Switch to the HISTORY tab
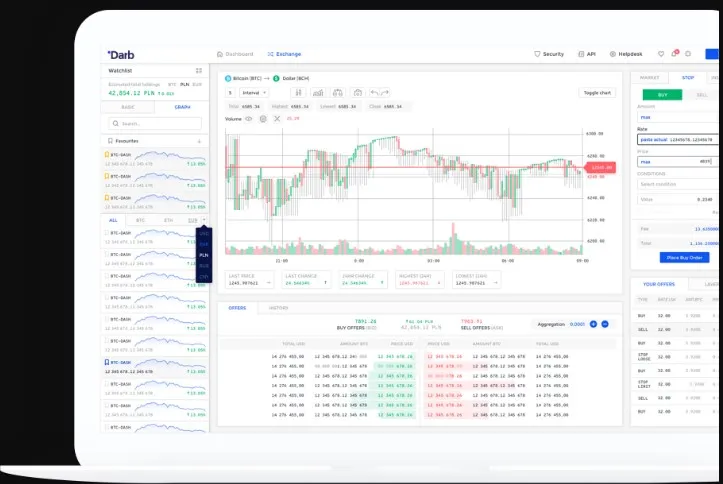Image resolution: width=723 pixels, height=484 pixels. [x=279, y=308]
